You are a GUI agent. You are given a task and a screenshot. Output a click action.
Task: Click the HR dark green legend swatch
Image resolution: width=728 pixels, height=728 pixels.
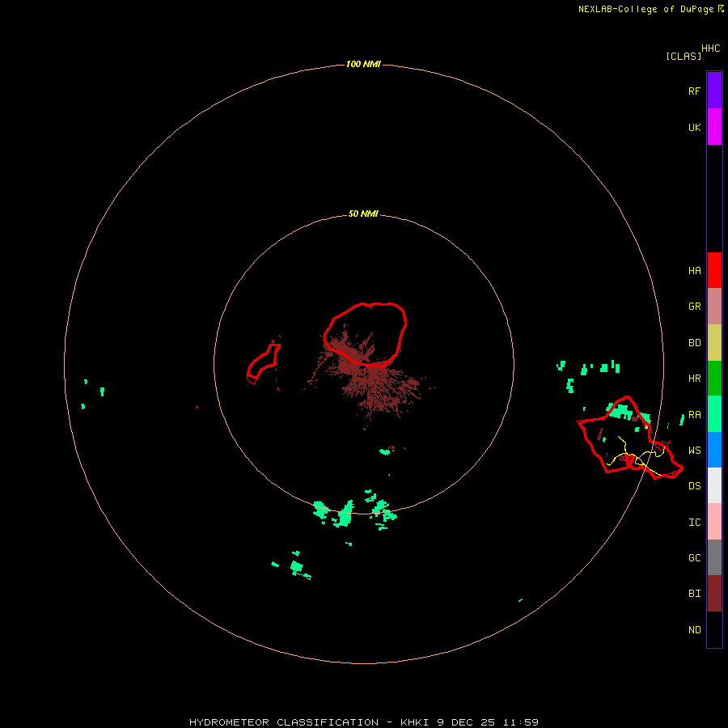tap(714, 379)
